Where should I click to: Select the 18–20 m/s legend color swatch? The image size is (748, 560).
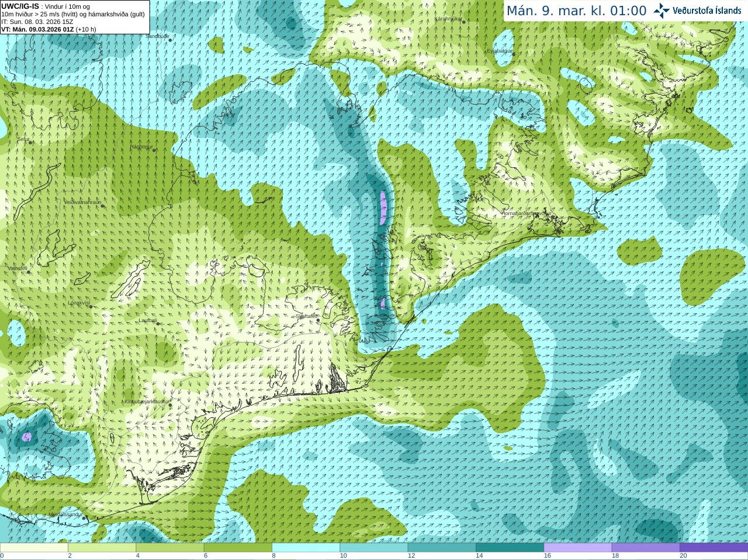tap(646, 548)
